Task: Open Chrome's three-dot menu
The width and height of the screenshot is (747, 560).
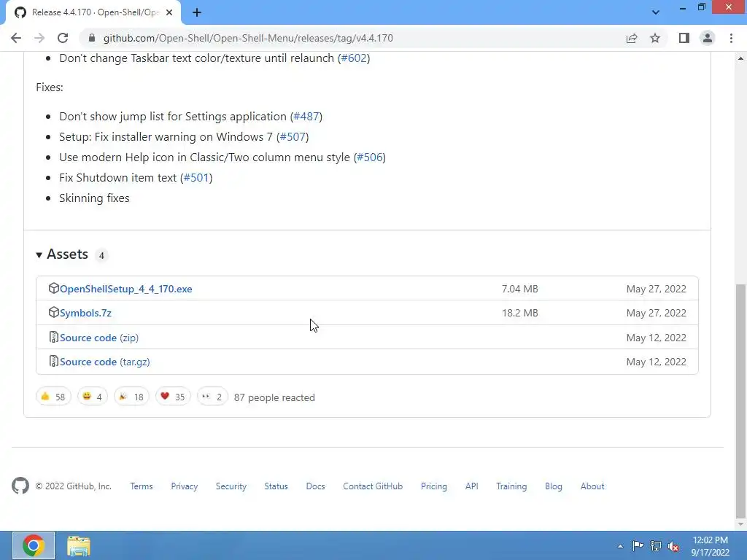Action: (x=731, y=38)
